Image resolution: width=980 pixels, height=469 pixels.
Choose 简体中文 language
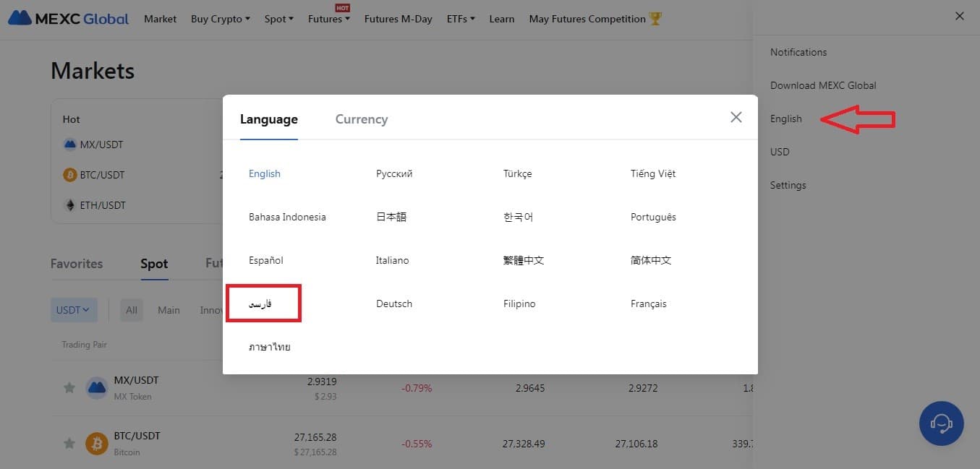651,260
